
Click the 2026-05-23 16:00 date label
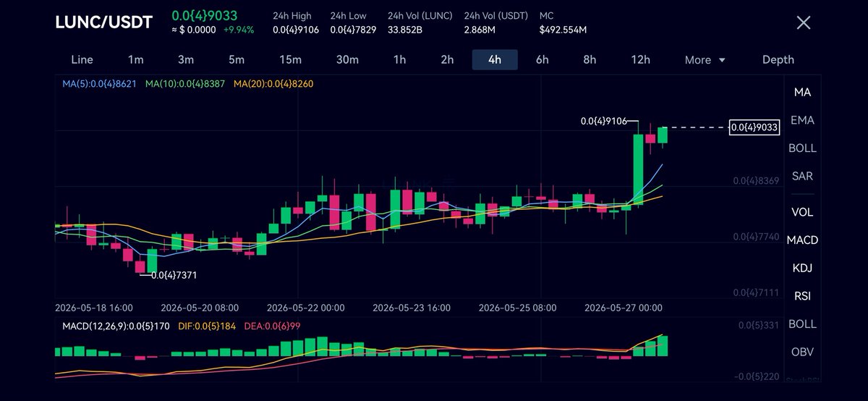[x=412, y=308]
